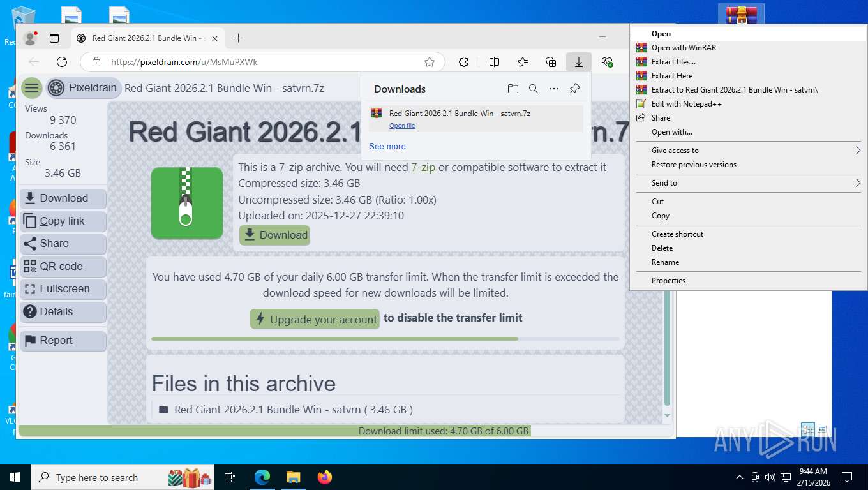Open the Extensions puzzle icon
The width and height of the screenshot is (868, 490).
pos(464,62)
